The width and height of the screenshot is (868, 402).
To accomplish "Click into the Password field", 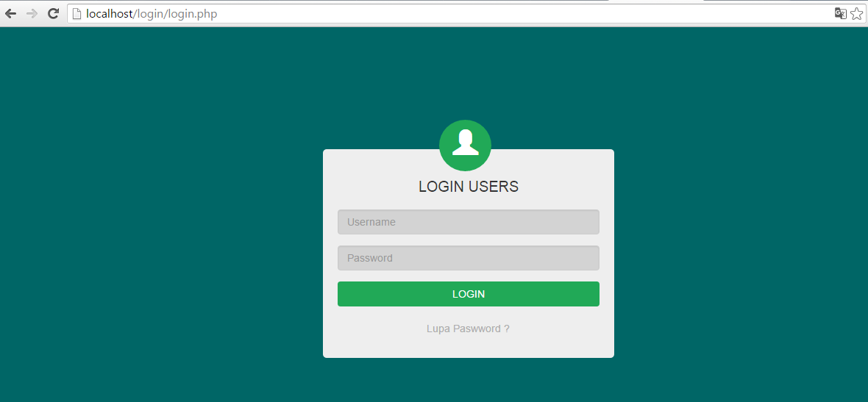I will click(469, 258).
